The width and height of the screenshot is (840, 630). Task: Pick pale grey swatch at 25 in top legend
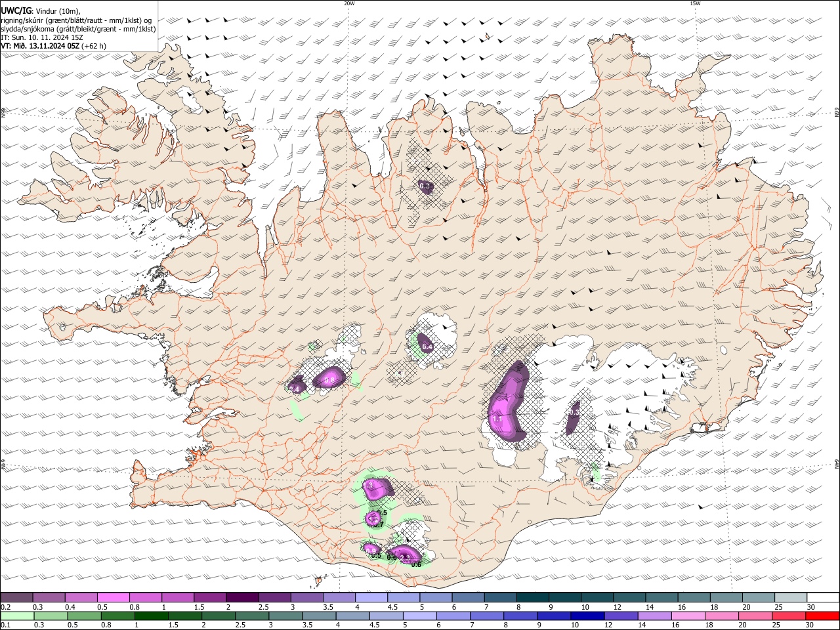point(790,598)
